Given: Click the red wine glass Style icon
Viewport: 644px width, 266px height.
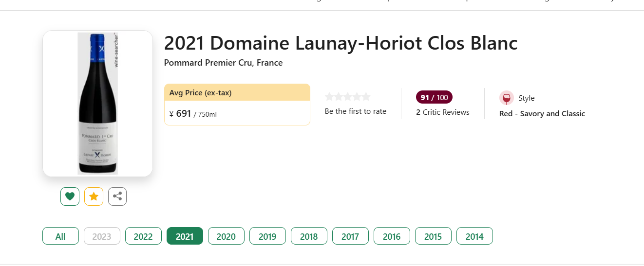Looking at the screenshot, I should pyautogui.click(x=507, y=98).
